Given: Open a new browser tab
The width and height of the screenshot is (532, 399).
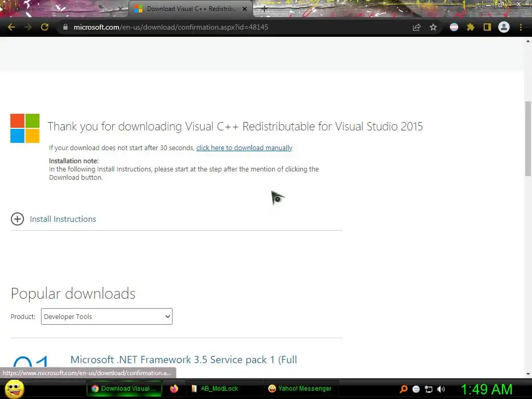Looking at the screenshot, I should (x=264, y=9).
